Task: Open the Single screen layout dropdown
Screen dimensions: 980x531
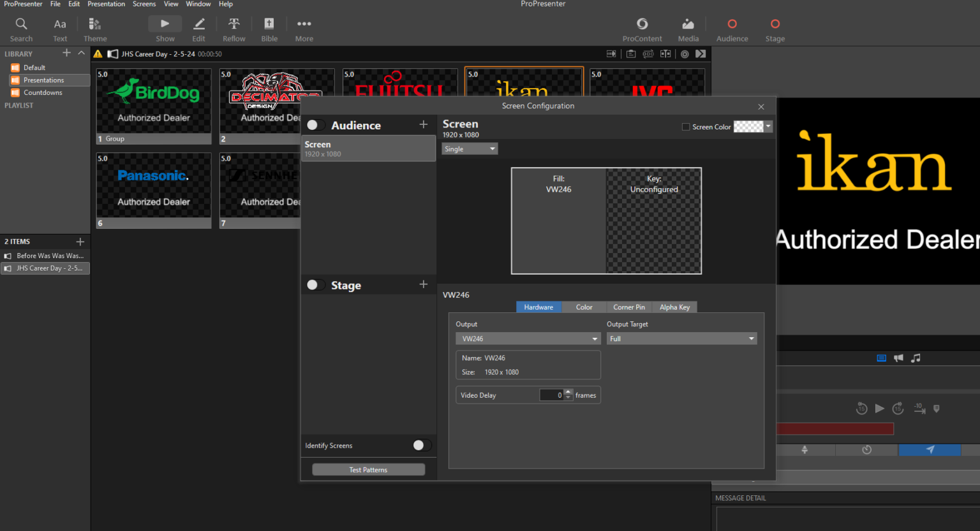Action: (x=470, y=148)
